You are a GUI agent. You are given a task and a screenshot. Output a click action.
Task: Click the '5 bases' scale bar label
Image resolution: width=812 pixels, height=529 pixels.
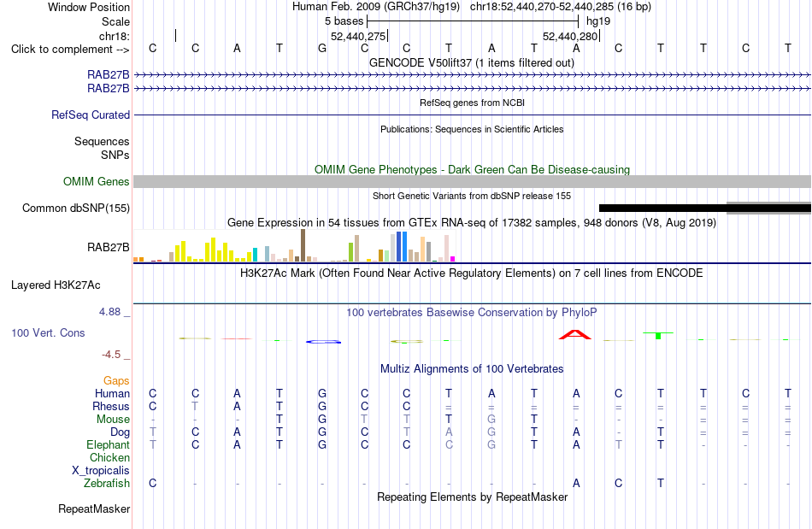click(x=344, y=21)
